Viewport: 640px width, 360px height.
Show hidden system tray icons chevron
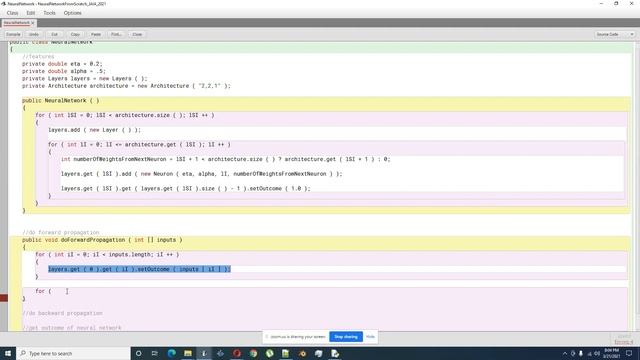tap(565, 353)
